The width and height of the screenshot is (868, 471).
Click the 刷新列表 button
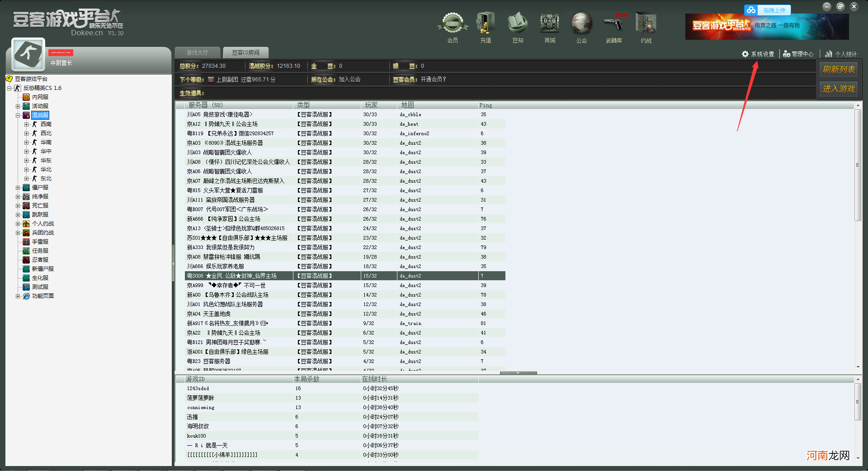pos(839,70)
